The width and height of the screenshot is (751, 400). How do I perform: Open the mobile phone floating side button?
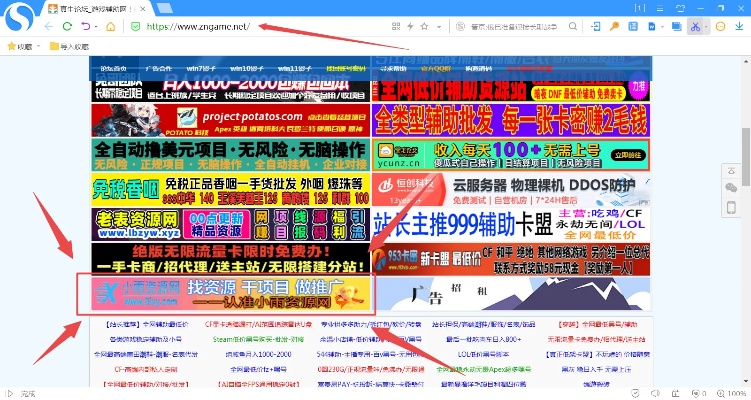click(x=731, y=207)
